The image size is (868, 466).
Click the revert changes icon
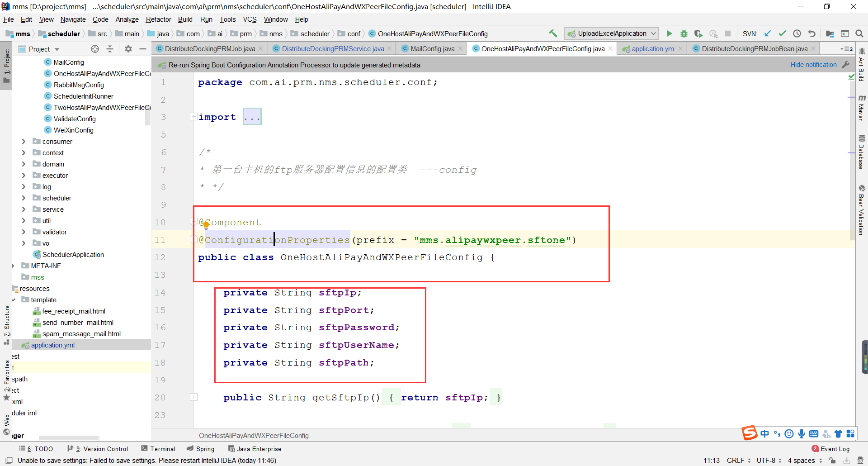[x=812, y=33]
